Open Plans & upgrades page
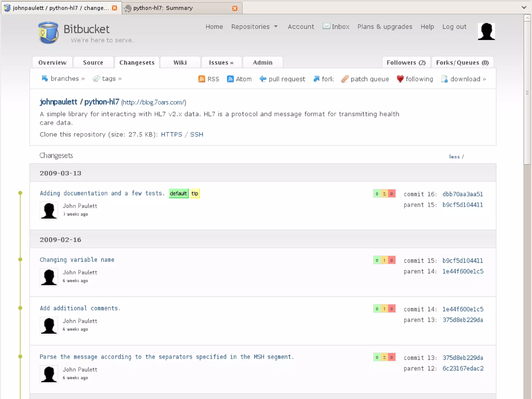 click(385, 27)
